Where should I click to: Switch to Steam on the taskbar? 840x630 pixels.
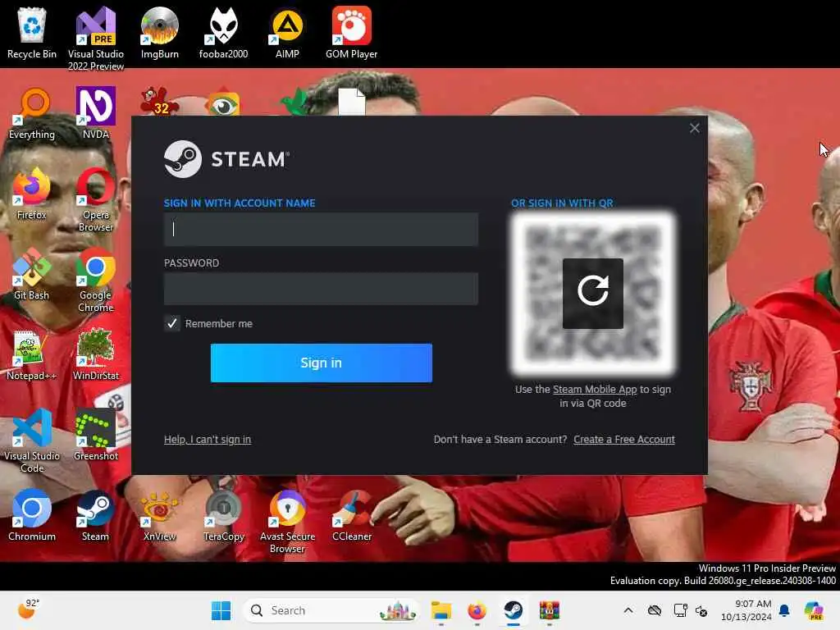point(514,610)
